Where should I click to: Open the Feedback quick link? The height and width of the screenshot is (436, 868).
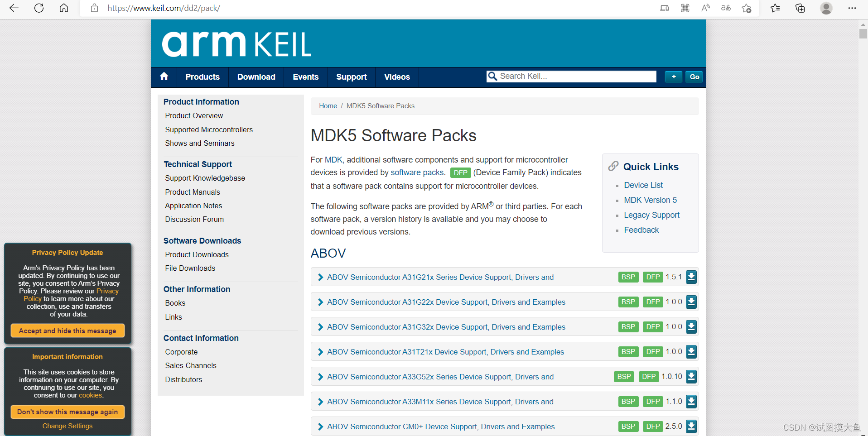pyautogui.click(x=641, y=230)
